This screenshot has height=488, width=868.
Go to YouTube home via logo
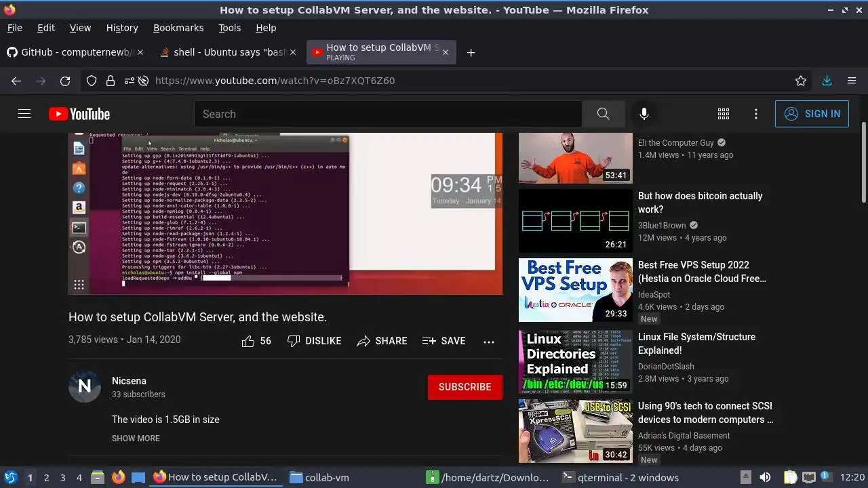[79, 114]
